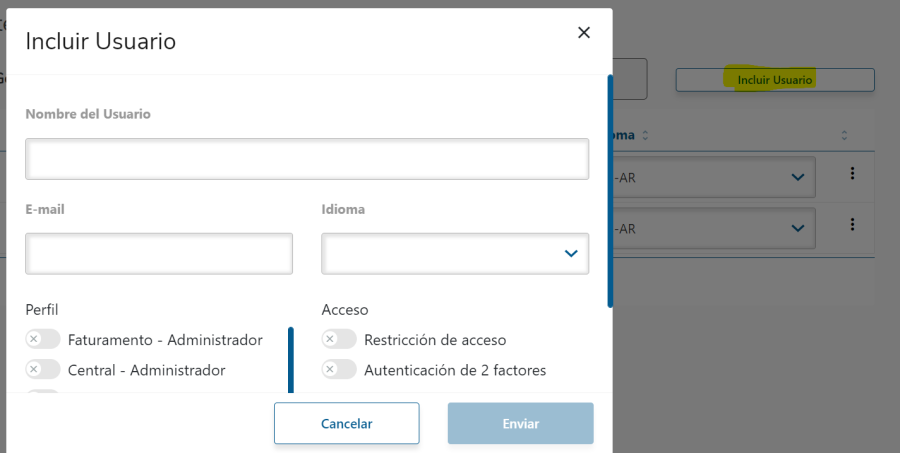The image size is (900, 453).
Task: Click sort arrows on the last table column
Action: pos(844,135)
